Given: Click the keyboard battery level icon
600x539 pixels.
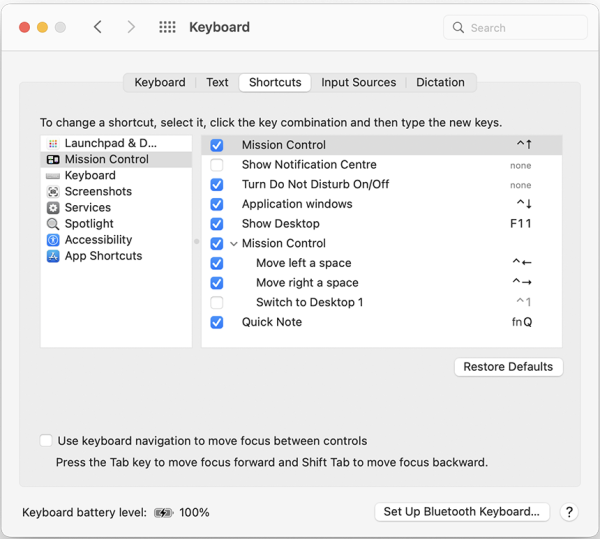Looking at the screenshot, I should pyautogui.click(x=163, y=513).
